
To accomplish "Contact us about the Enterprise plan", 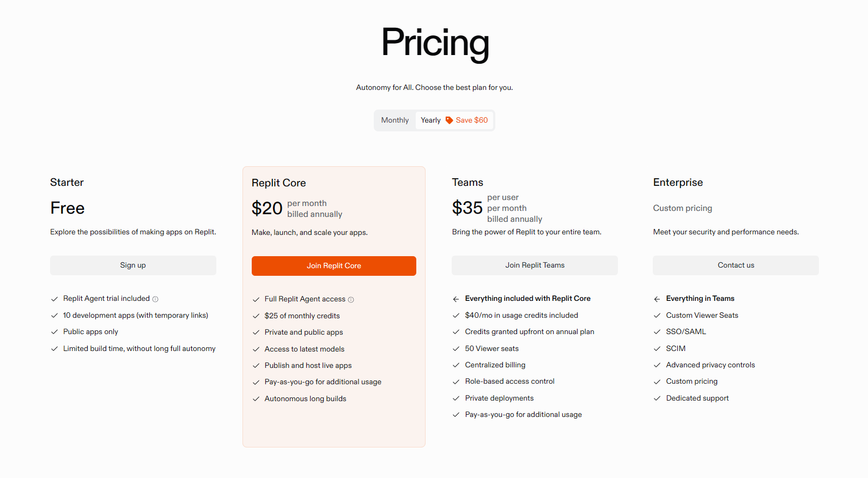I will pyautogui.click(x=736, y=265).
